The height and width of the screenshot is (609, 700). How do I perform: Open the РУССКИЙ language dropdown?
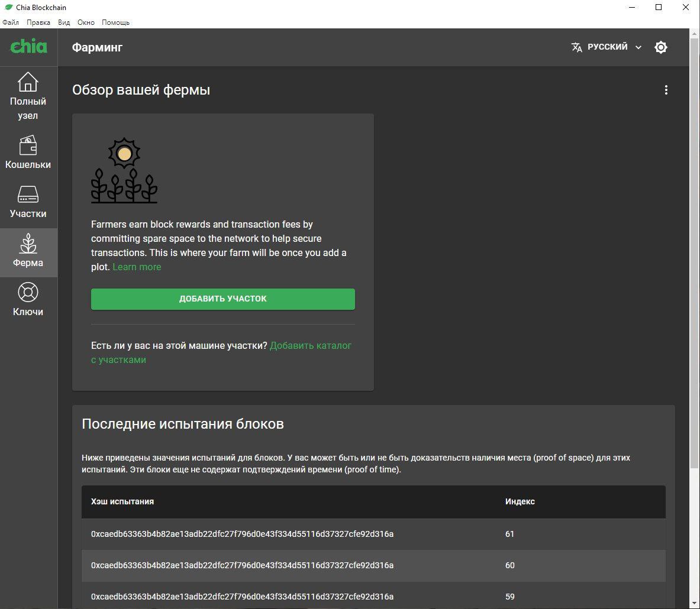607,47
